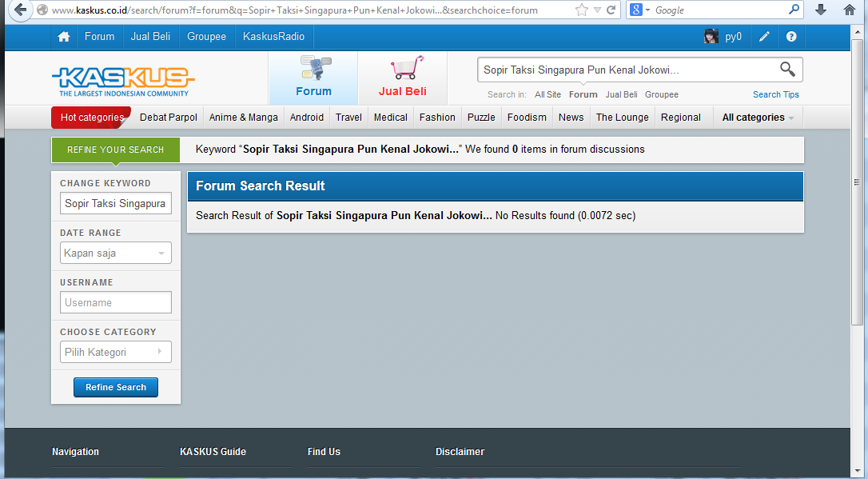Expand All categories dropdown
The height and width of the screenshot is (479, 868).
tap(758, 118)
